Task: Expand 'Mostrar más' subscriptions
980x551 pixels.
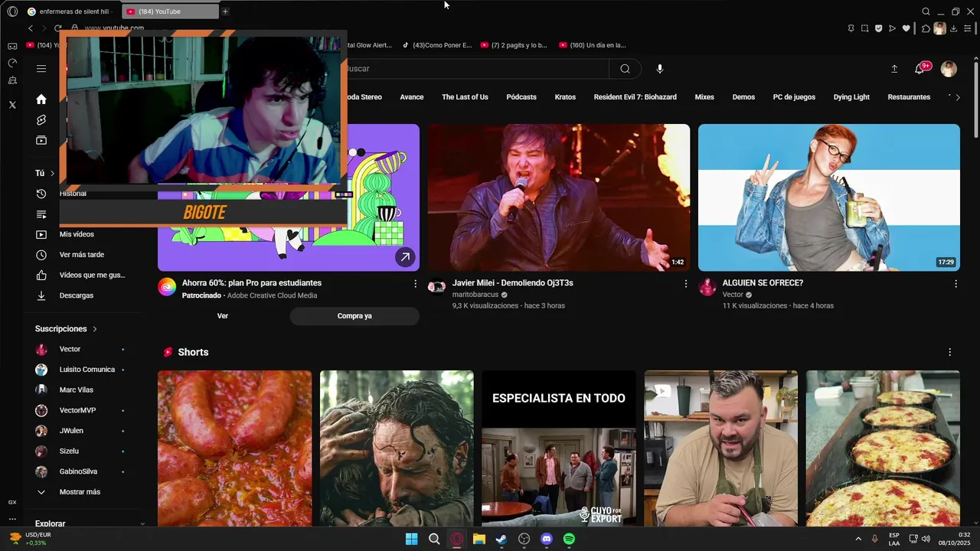Action: pyautogui.click(x=80, y=492)
